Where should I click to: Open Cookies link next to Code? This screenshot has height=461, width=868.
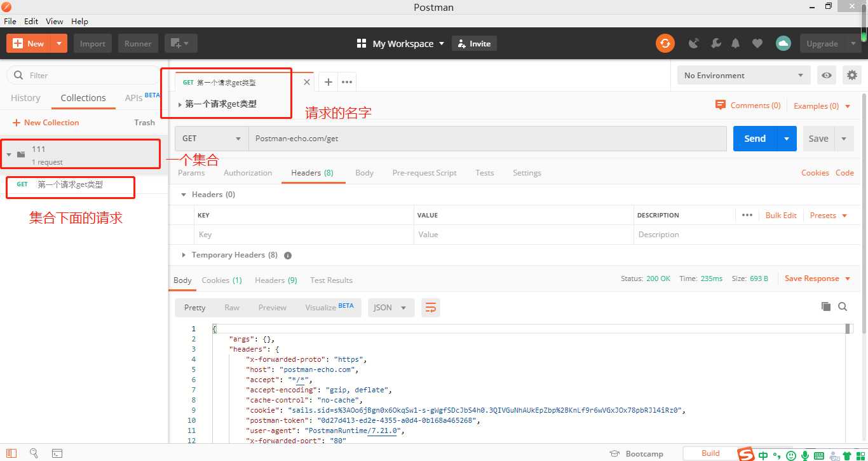click(x=815, y=173)
